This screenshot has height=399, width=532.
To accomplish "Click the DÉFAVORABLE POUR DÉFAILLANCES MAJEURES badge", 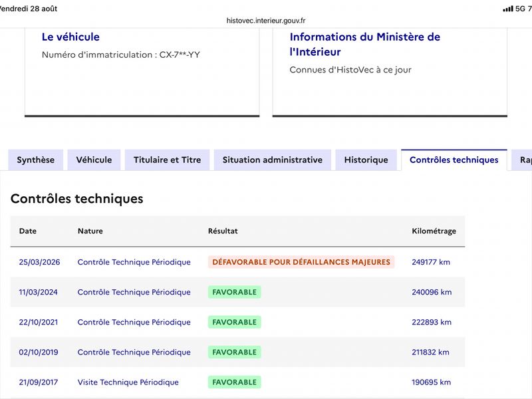I will coord(301,262).
